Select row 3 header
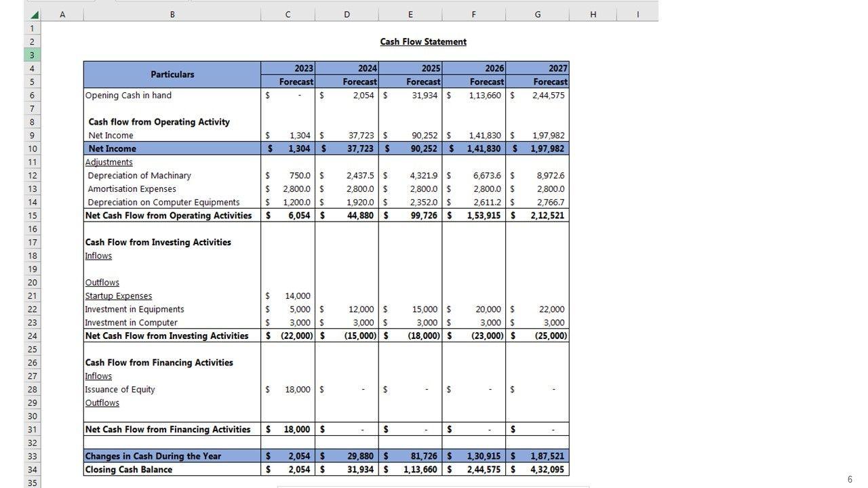 pos(32,55)
